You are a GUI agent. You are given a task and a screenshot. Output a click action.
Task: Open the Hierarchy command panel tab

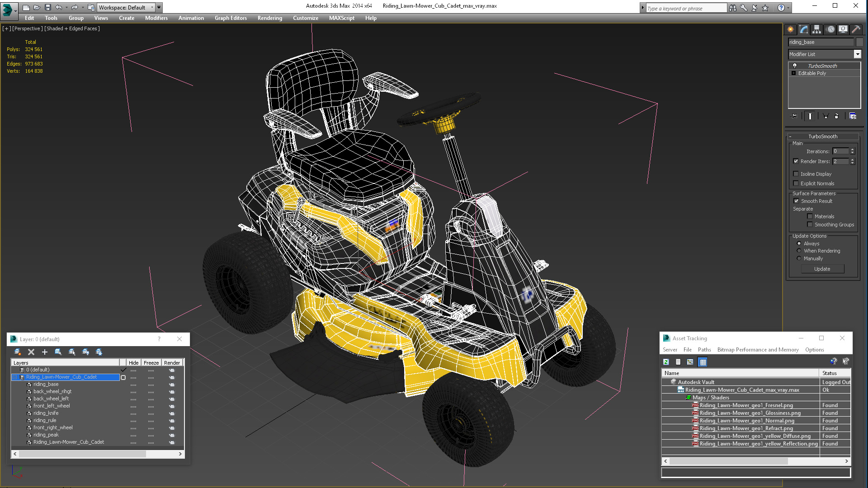pos(816,29)
